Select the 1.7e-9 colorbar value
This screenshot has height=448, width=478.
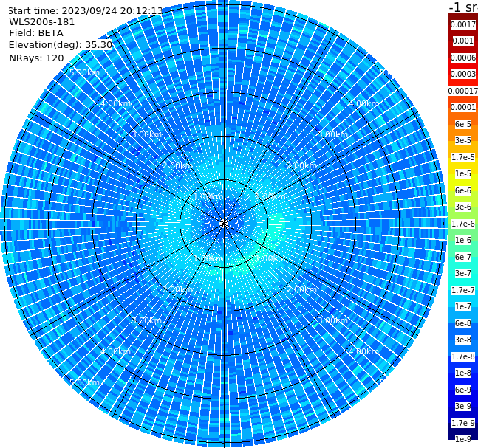click(462, 423)
